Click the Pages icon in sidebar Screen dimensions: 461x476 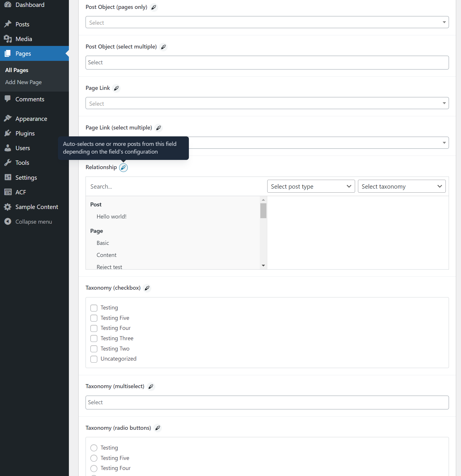(8, 53)
